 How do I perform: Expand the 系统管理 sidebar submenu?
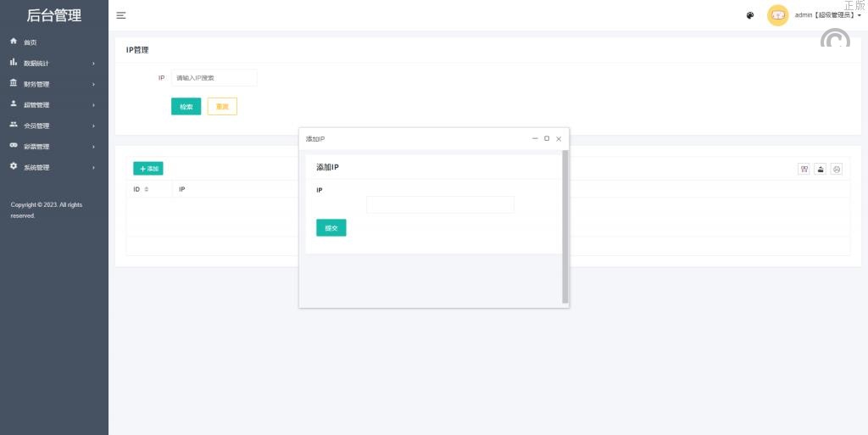53,167
